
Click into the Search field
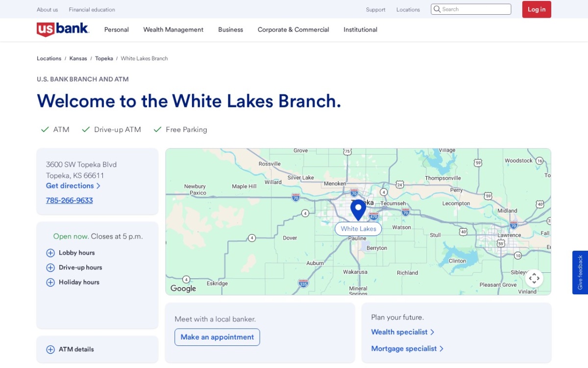coord(471,9)
